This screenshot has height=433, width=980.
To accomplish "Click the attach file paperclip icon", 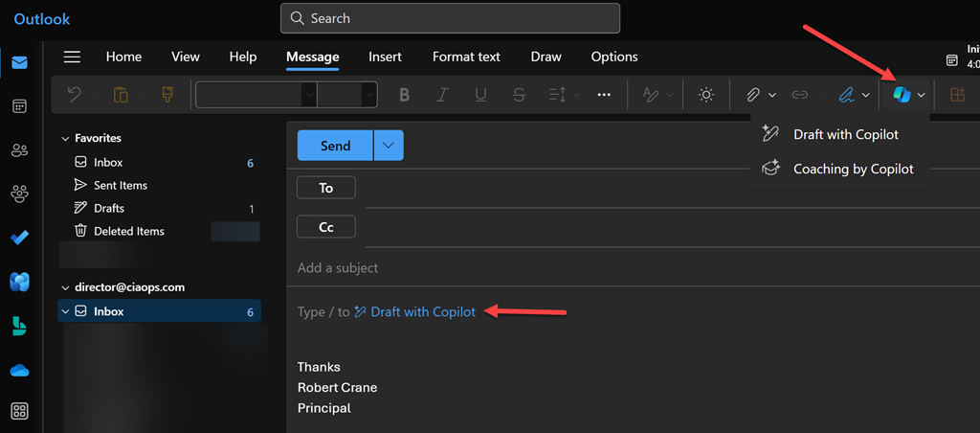I will (753, 95).
